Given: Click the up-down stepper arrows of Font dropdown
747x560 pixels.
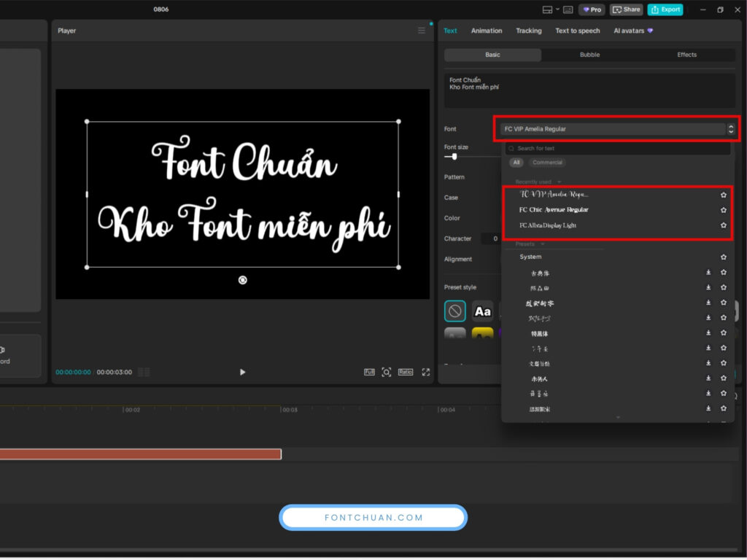Looking at the screenshot, I should [x=731, y=129].
